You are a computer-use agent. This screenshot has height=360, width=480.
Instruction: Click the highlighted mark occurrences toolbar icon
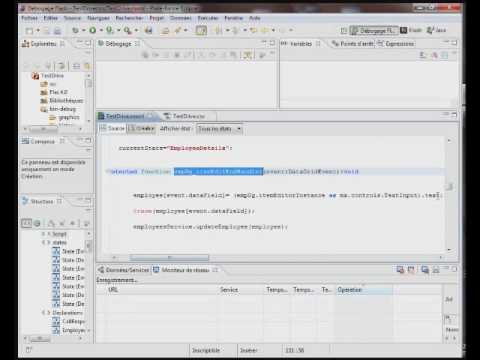coord(201,30)
